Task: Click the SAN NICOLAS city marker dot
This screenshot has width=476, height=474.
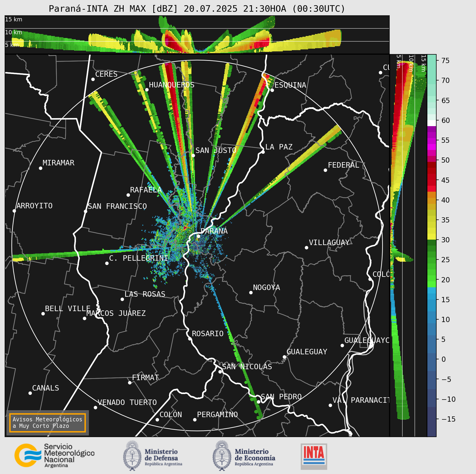Action: click(x=220, y=372)
